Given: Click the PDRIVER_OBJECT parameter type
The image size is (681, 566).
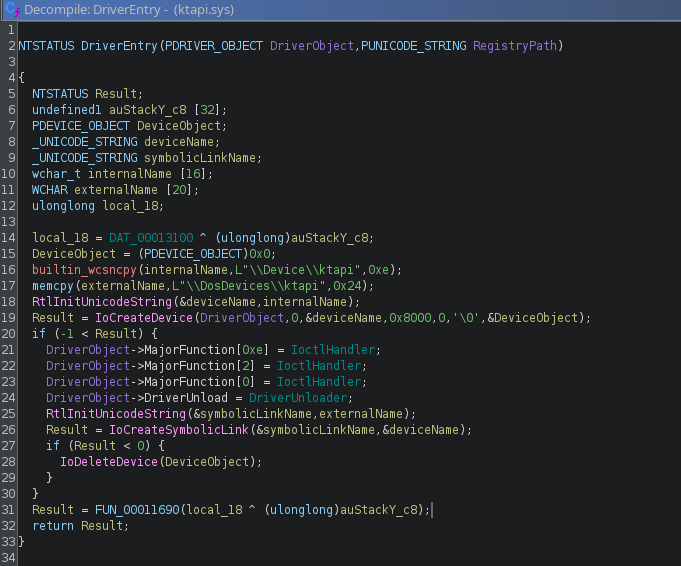Looking at the screenshot, I should pos(214,46).
